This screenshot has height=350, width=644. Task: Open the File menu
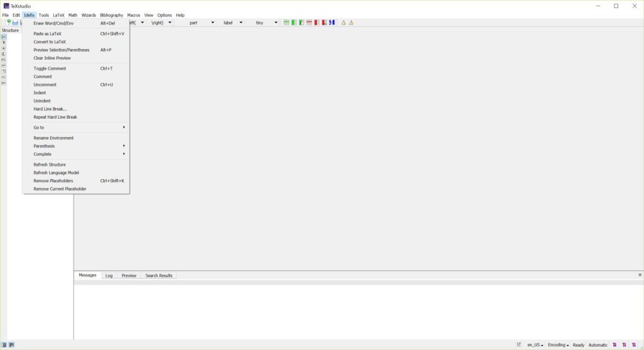(x=5, y=15)
